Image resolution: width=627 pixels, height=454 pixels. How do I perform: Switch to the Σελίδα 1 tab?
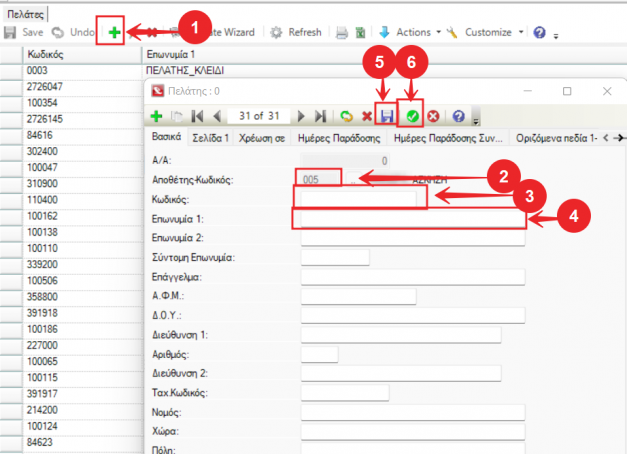pyautogui.click(x=210, y=138)
